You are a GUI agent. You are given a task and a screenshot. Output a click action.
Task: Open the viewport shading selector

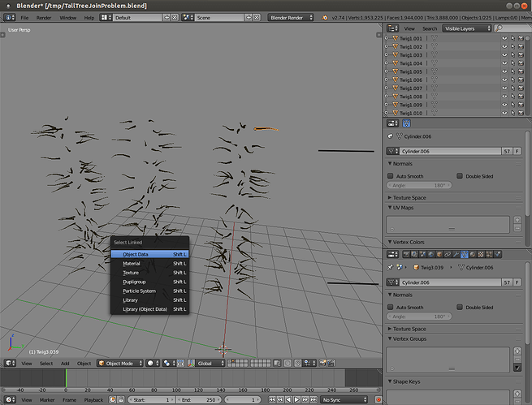[x=153, y=363]
